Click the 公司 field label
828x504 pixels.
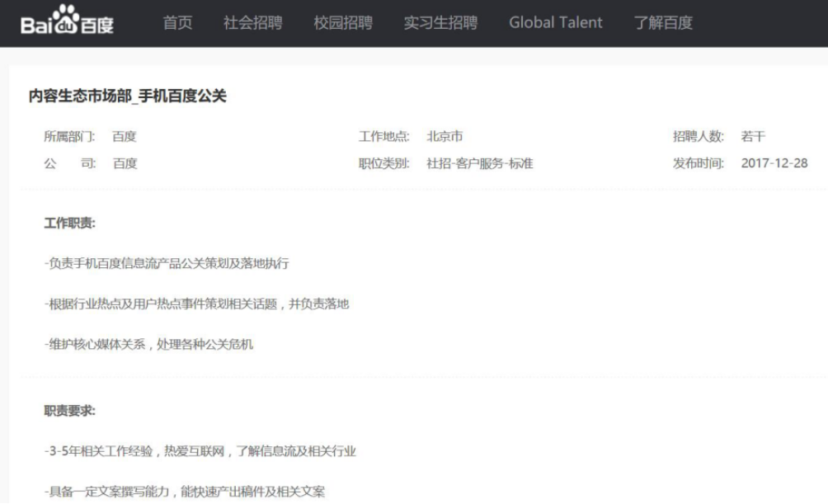click(69, 163)
